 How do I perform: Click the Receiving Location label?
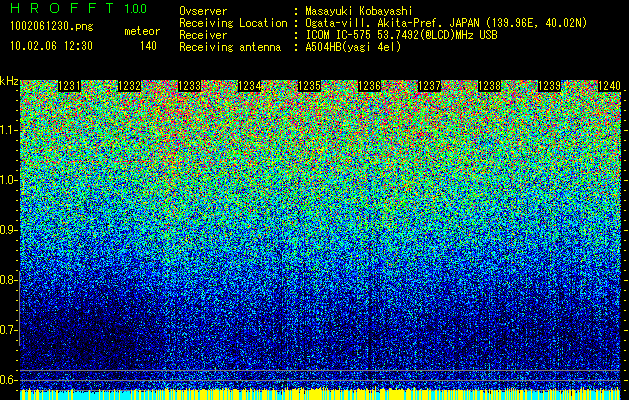233,23
